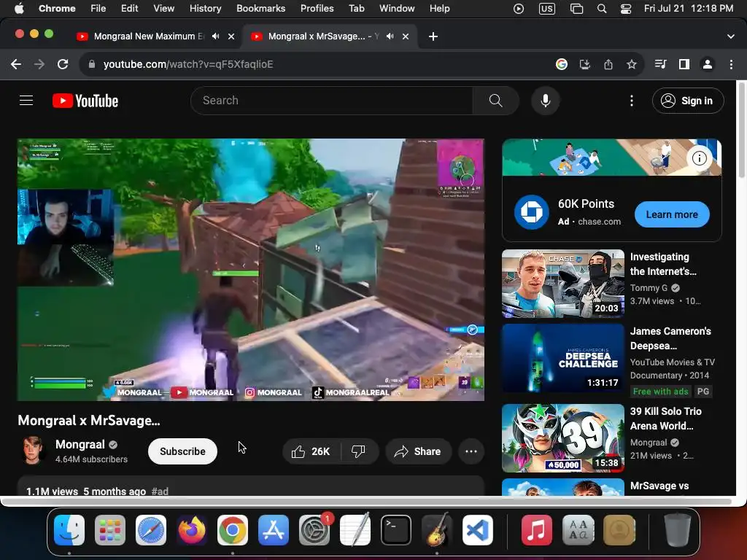
Task: Open the History menu
Action: click(205, 8)
